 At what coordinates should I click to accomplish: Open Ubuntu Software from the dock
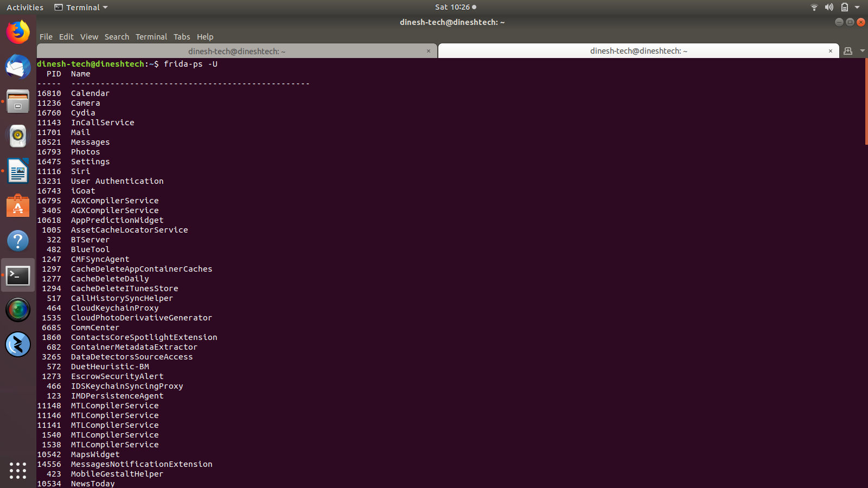[18, 206]
